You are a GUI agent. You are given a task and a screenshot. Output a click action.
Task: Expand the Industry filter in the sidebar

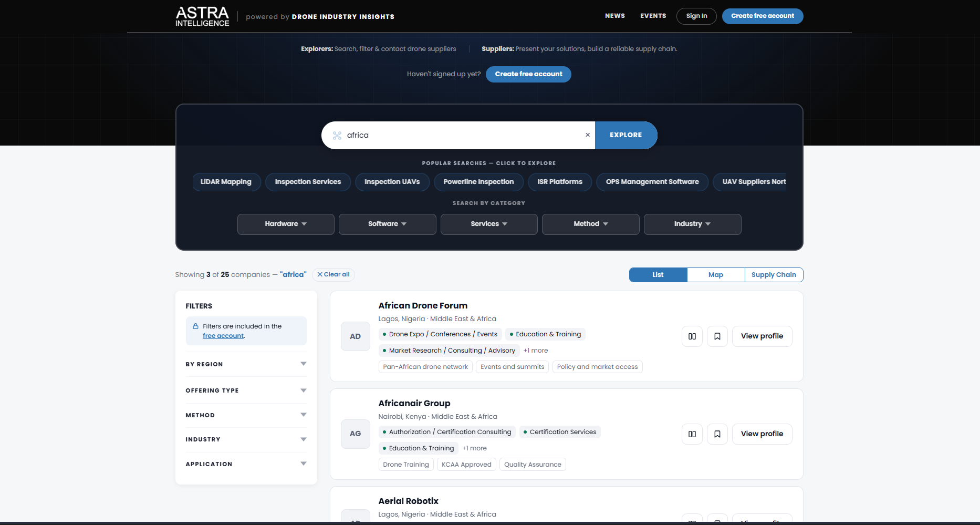point(246,439)
